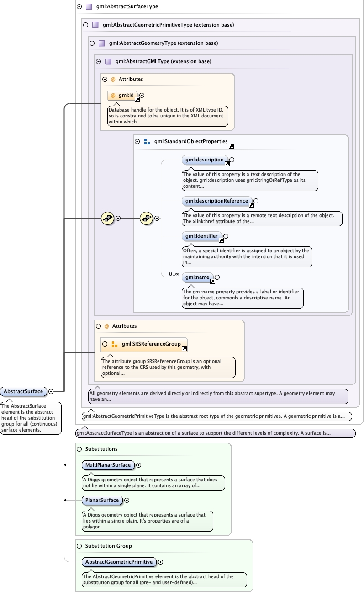Viewport: 364px width, 592px height.
Task: Click the link arrow icon on gml:id
Action: pos(137,99)
